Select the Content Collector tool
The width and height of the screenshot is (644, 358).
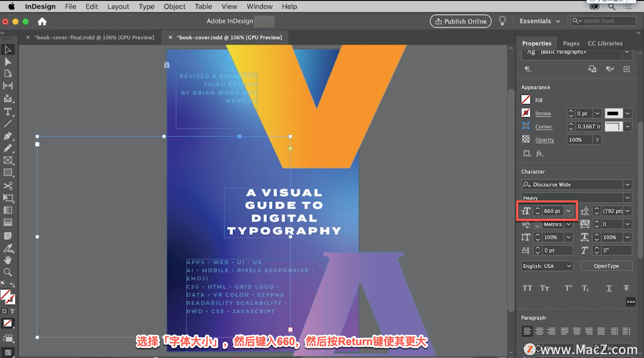coord(8,98)
